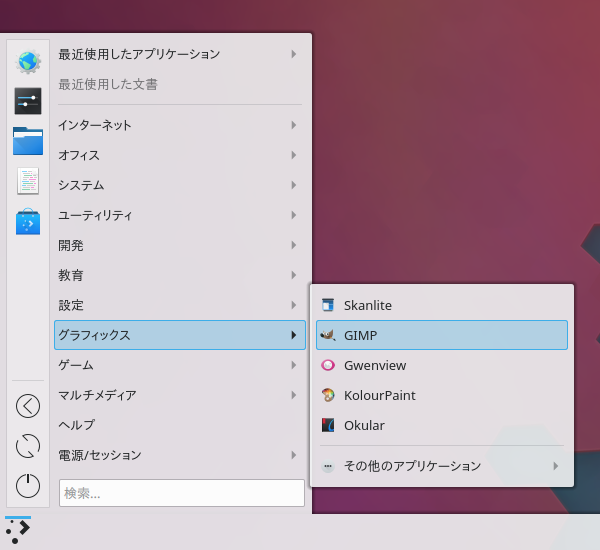Image resolution: width=600 pixels, height=550 pixels.
Task: Select the グラフィックス category
Action: [180, 335]
